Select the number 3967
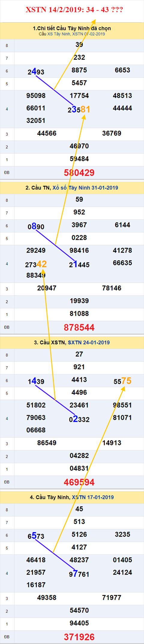 79,225
